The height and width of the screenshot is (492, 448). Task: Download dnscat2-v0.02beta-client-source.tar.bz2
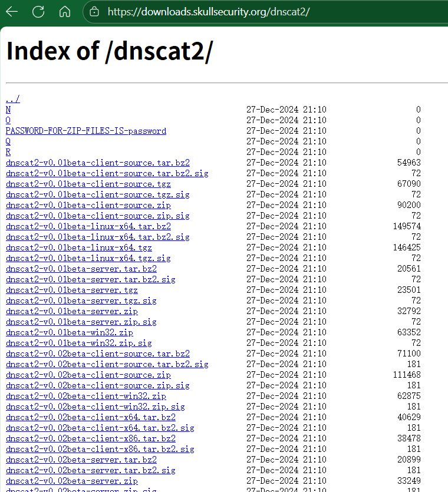[98, 354]
